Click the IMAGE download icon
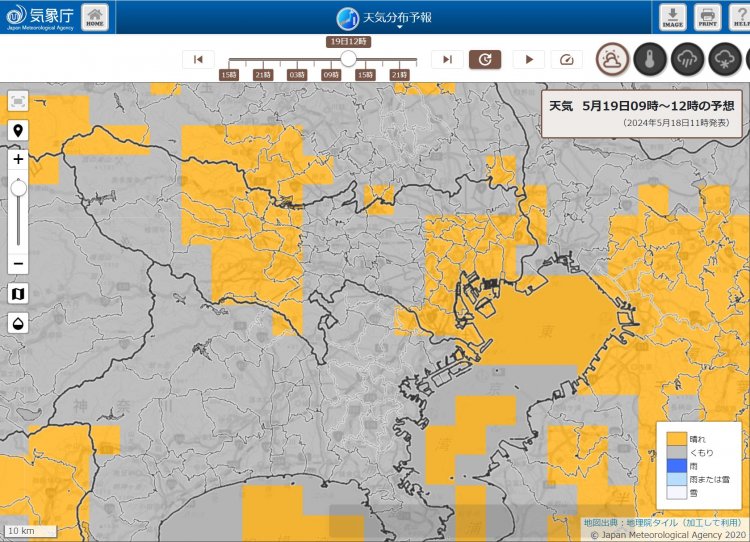Viewport: 750px width, 542px height. (671, 17)
